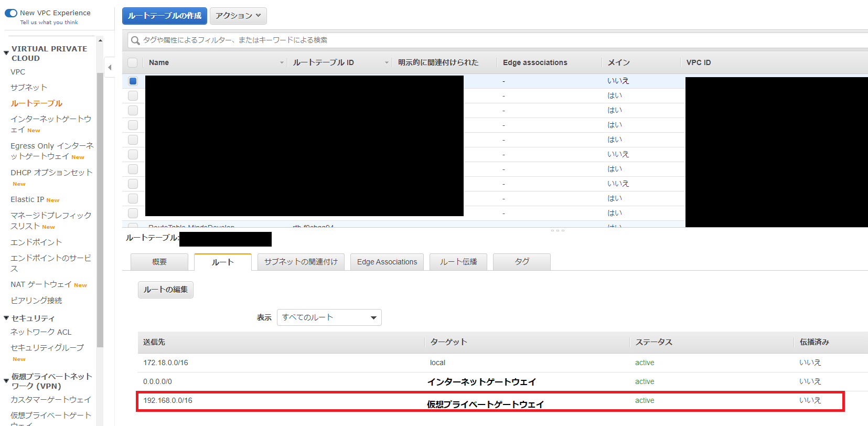Click the 送信先 routes column header

[x=154, y=342]
